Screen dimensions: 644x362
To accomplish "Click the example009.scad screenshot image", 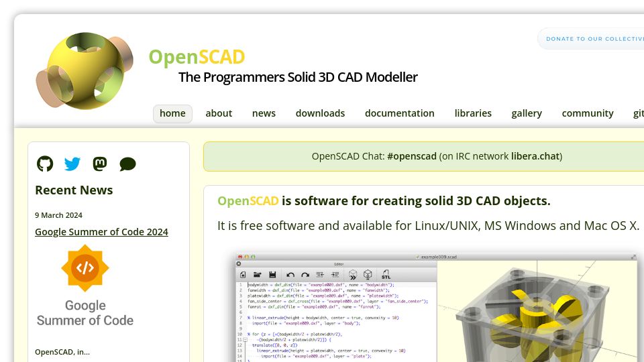I will (x=437, y=308).
